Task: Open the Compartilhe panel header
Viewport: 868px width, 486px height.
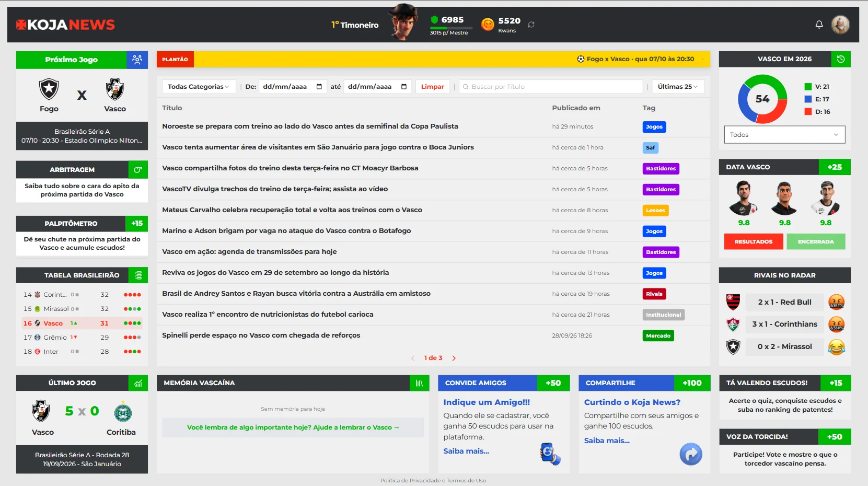Action: [x=644, y=383]
